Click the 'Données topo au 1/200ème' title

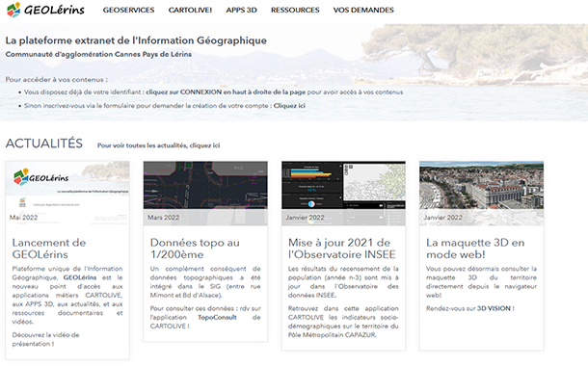[195, 248]
